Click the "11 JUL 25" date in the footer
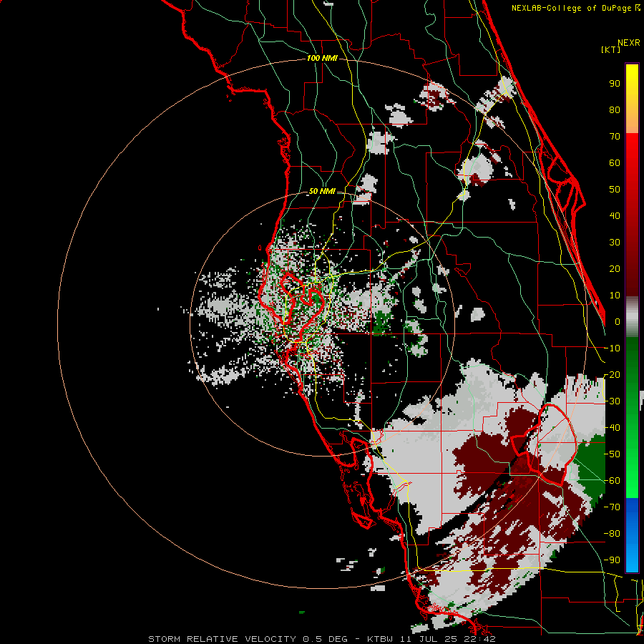 click(429, 639)
